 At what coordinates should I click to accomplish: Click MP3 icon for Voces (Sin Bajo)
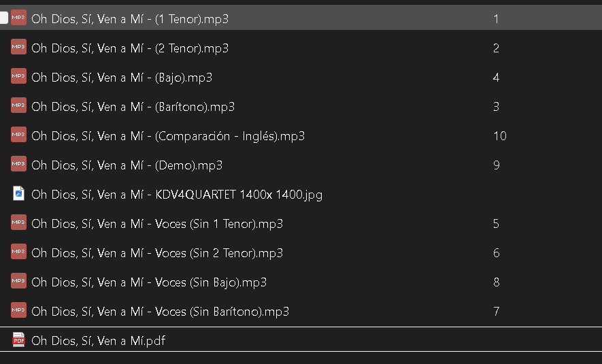coord(18,282)
